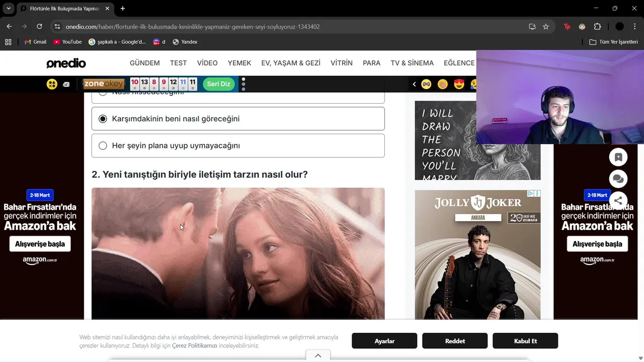The height and width of the screenshot is (362, 644).
Task: Select the partially visible 'Nasıl hissedeceğimi' option
Action: coord(238,98)
